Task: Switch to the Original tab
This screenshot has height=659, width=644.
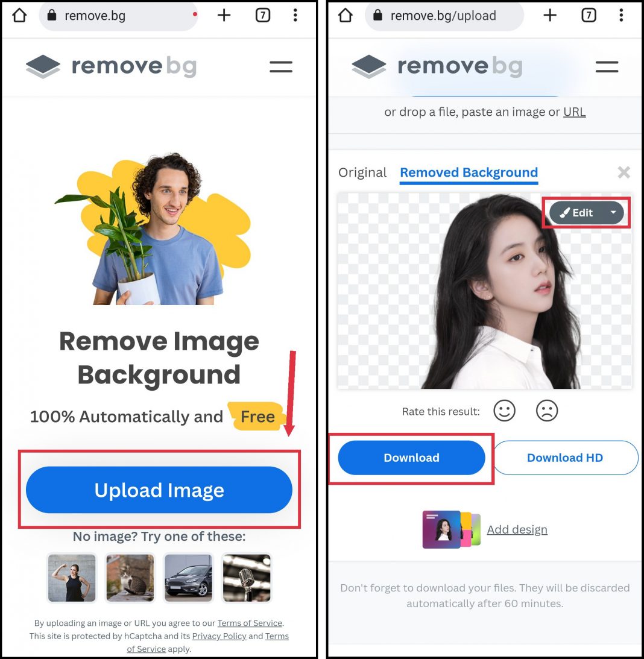Action: 362,172
